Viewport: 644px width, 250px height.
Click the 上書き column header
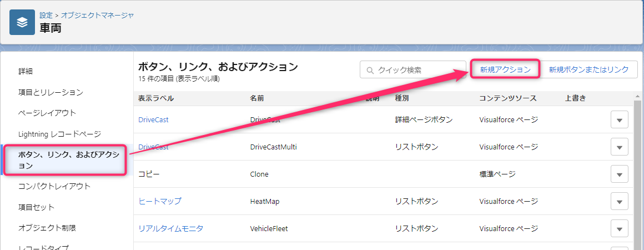pos(575,98)
